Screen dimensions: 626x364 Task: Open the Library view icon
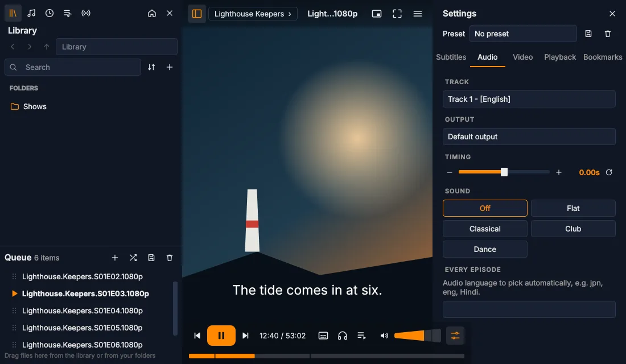pyautogui.click(x=13, y=13)
